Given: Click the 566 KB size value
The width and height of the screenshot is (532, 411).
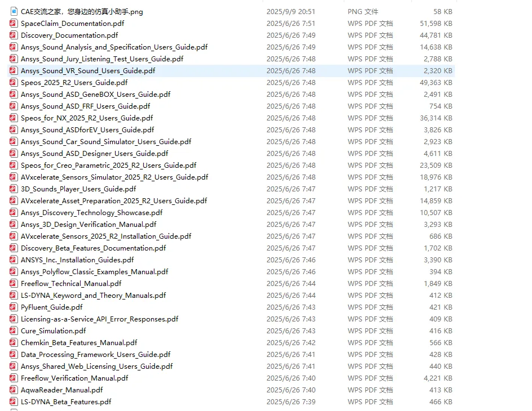Looking at the screenshot, I should pos(441,342).
